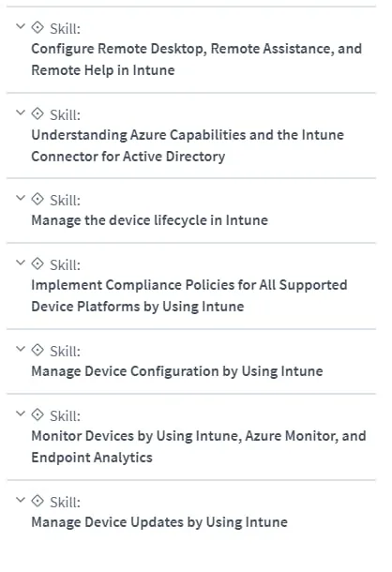Click the skill icon beside Configure Remote Desktop

38,27
